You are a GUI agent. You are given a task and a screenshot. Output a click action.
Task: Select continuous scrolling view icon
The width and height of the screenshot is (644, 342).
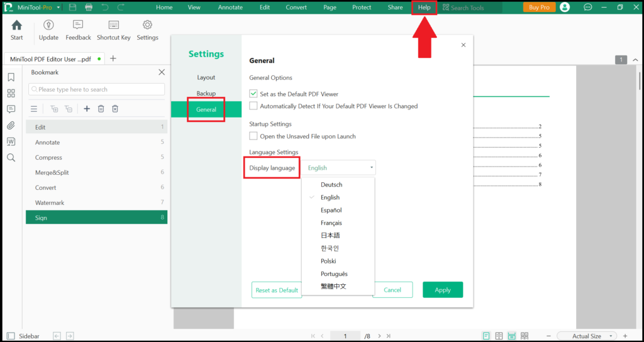[x=512, y=336]
